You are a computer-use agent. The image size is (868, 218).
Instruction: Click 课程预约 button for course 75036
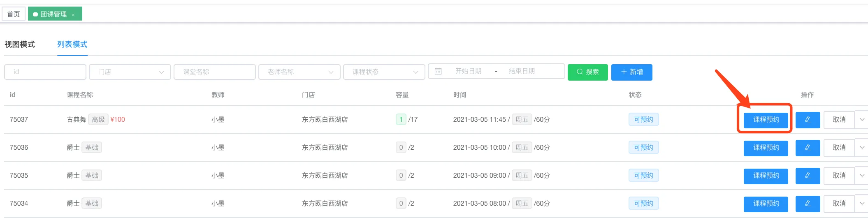coord(766,148)
